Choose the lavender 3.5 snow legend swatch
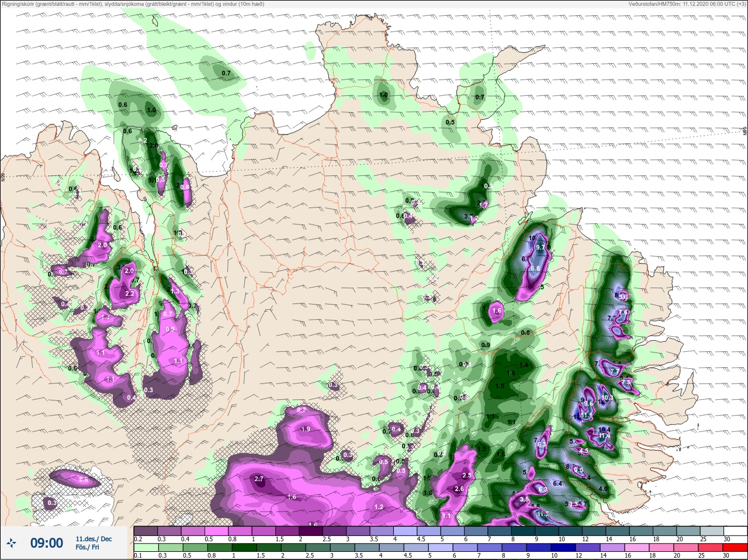748x560 pixels. pyautogui.click(x=382, y=531)
